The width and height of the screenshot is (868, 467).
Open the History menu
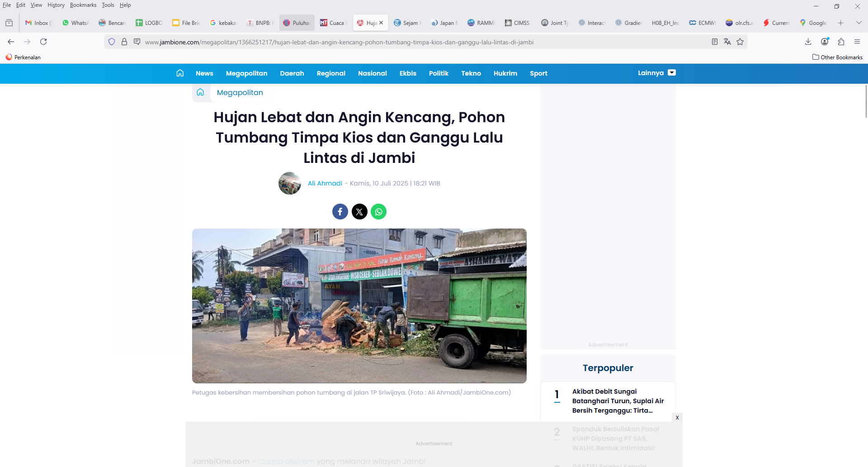(56, 5)
